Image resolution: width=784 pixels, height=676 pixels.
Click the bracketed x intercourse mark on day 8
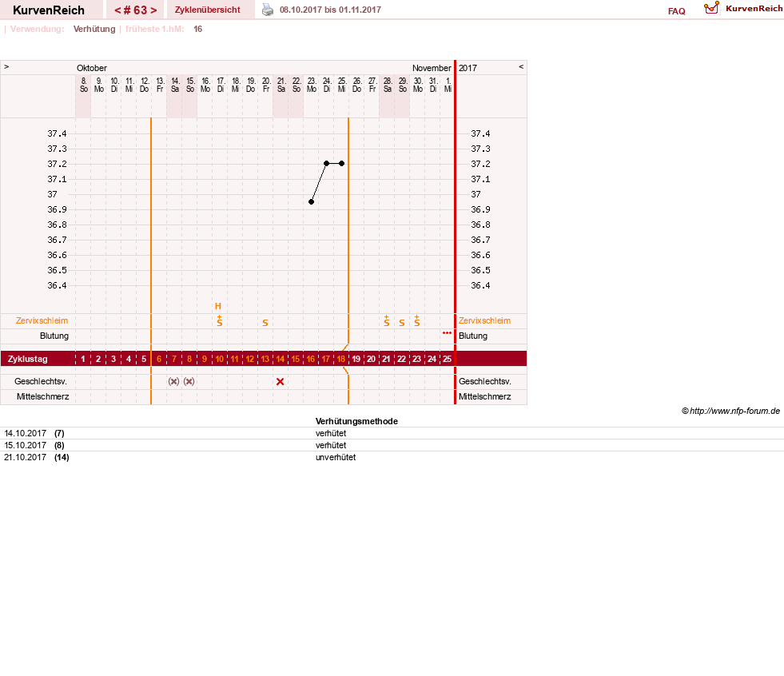[x=189, y=381]
